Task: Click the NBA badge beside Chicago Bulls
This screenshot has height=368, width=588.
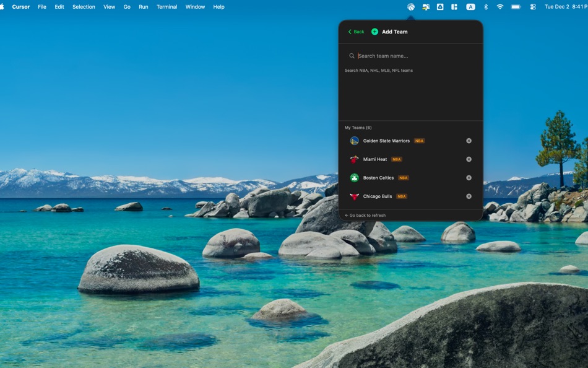Action: click(402, 196)
